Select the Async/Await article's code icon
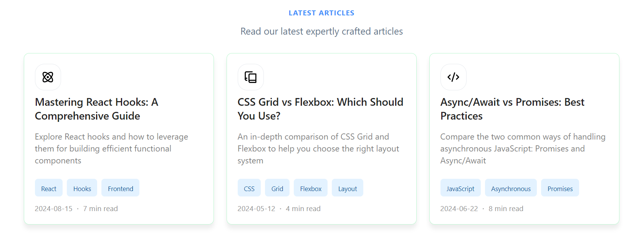The image size is (644, 243). click(x=454, y=77)
